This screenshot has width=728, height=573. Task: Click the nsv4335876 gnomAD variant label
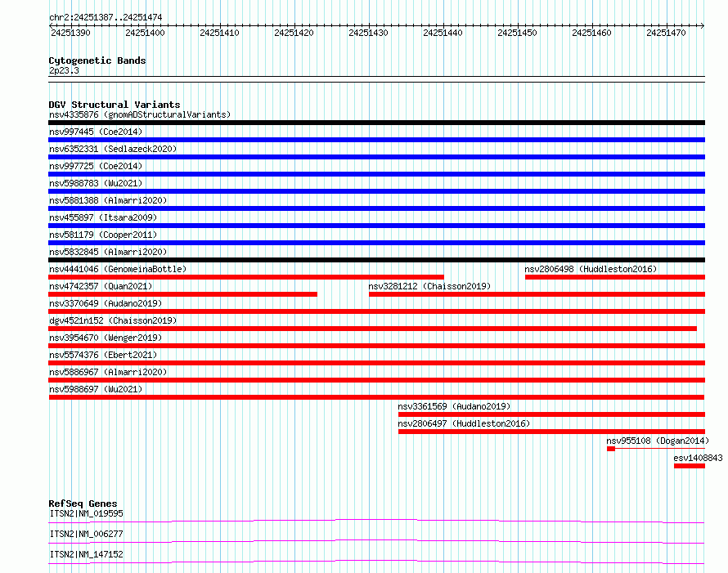pos(140,114)
